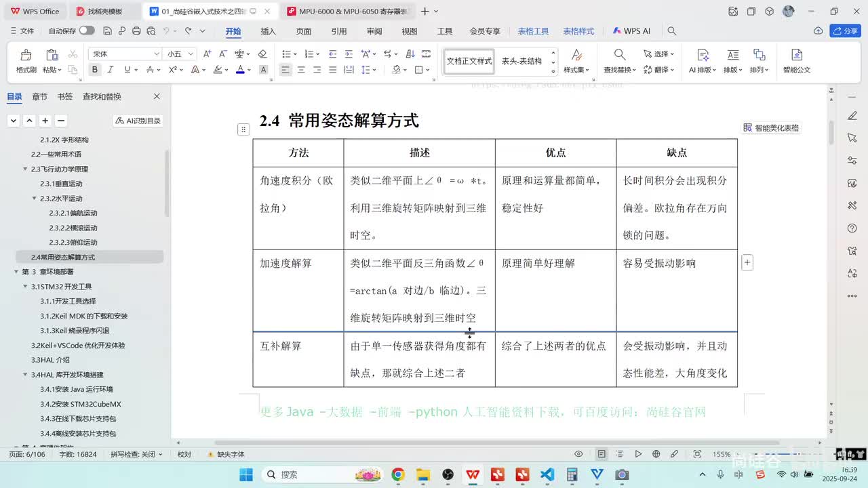Toggle character shading A icon

tap(264, 70)
